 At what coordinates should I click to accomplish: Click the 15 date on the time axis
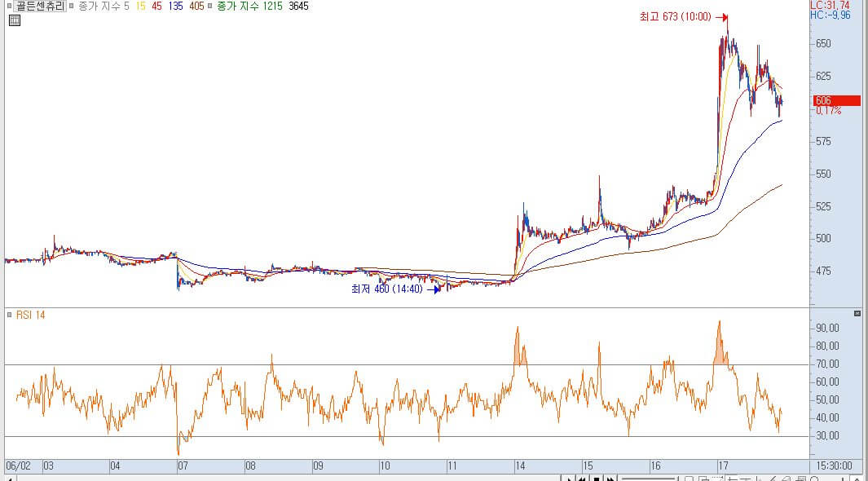[x=588, y=466]
